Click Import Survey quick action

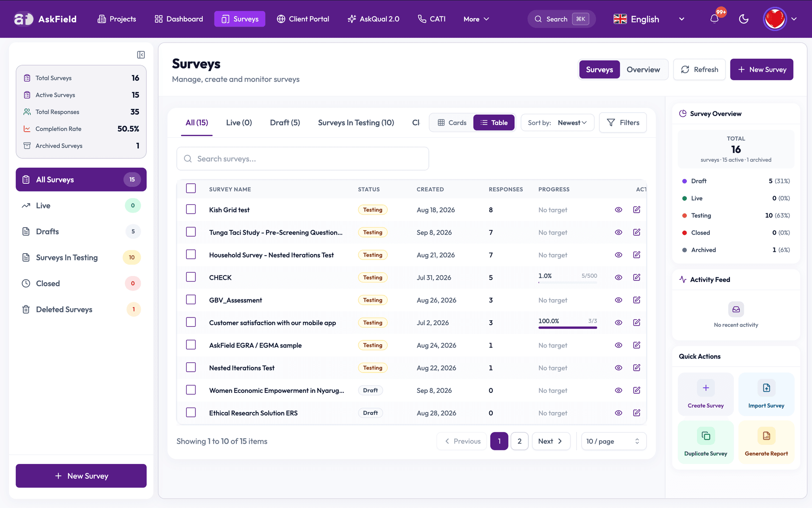766,394
